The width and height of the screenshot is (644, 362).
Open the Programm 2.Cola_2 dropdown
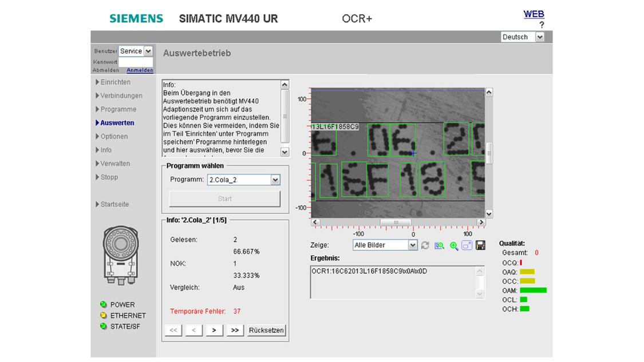[275, 180]
